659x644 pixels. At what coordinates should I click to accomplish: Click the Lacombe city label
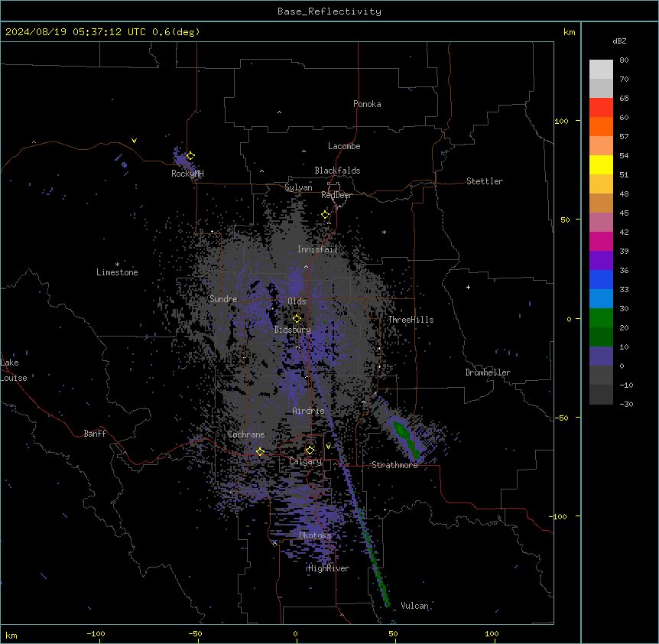tap(344, 146)
